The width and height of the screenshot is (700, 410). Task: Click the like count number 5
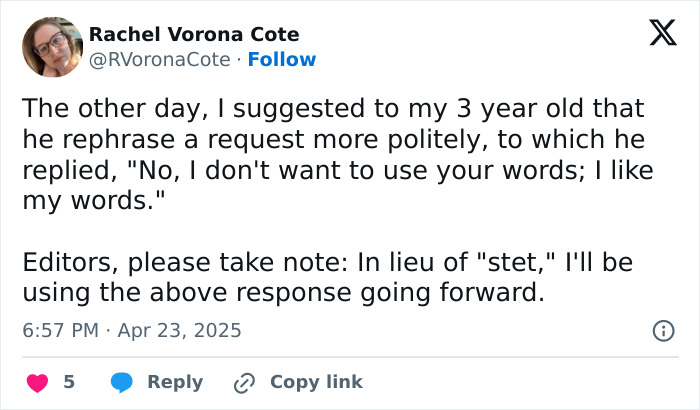[x=69, y=382]
